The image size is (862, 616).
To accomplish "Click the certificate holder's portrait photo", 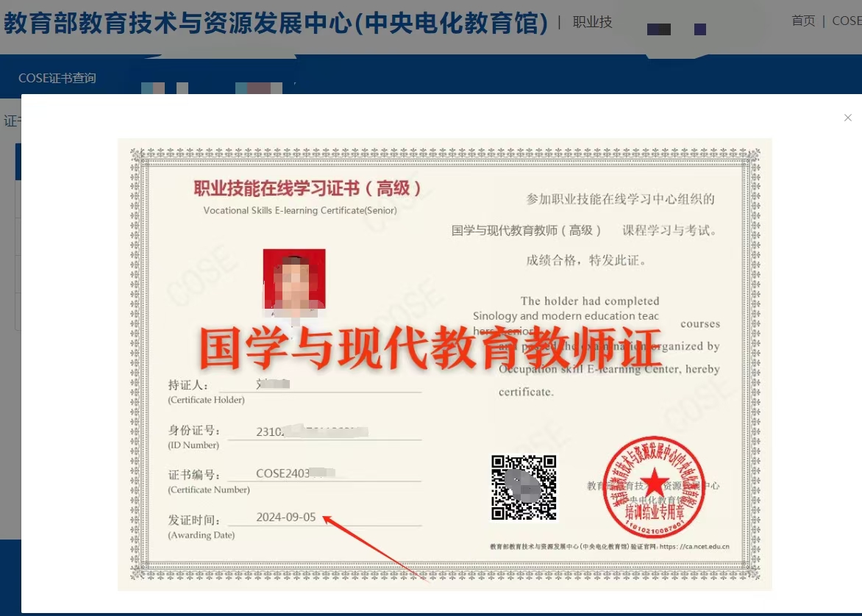I will tap(294, 282).
